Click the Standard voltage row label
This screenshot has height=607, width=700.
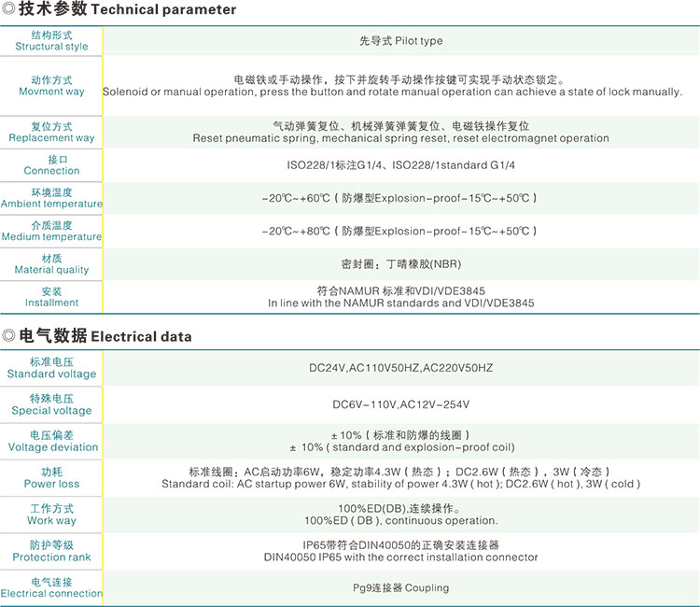point(51,368)
